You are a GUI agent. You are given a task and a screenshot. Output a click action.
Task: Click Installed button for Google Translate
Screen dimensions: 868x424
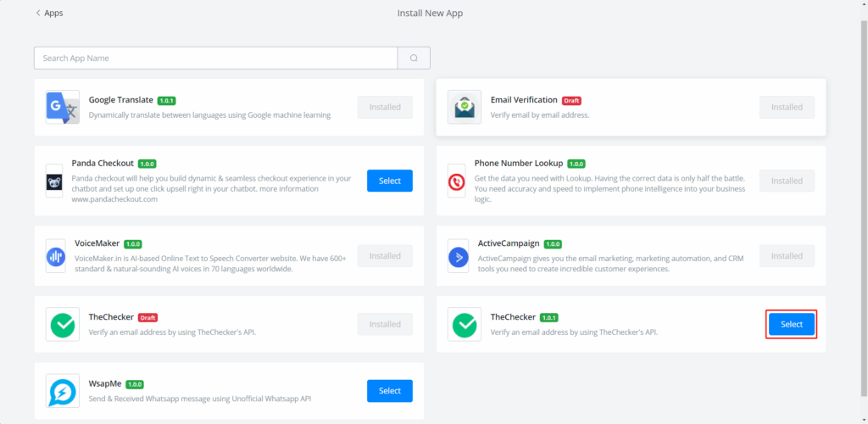pos(385,108)
